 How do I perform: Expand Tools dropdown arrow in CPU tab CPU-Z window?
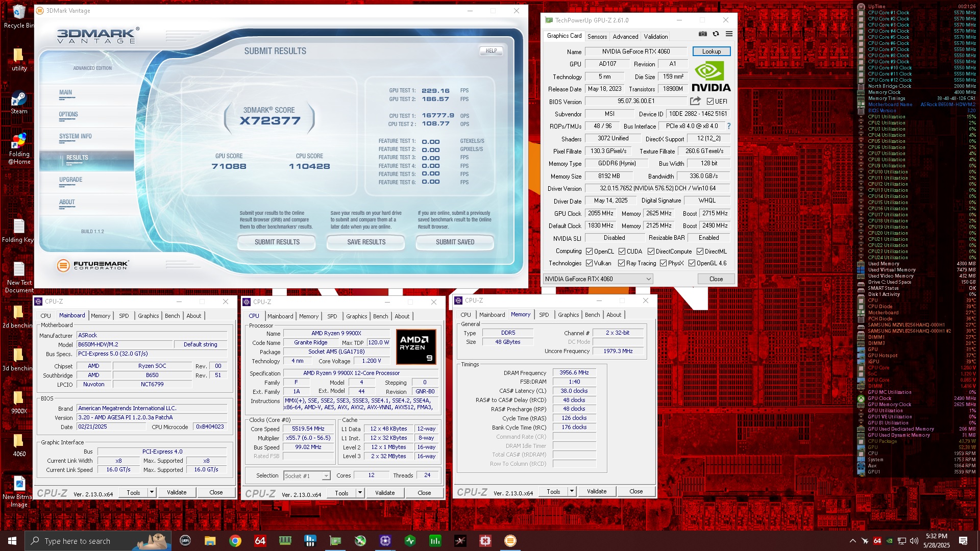coord(360,493)
